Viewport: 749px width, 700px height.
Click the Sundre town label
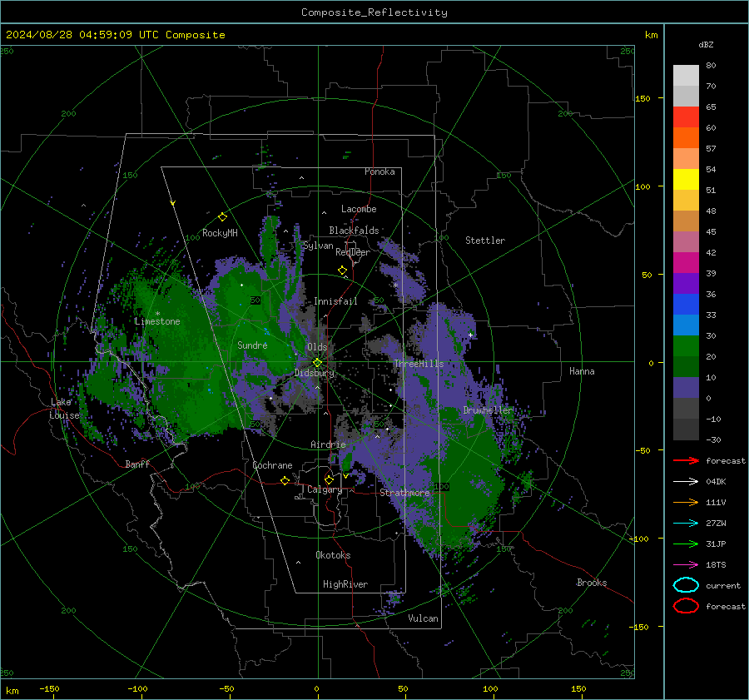(x=252, y=345)
